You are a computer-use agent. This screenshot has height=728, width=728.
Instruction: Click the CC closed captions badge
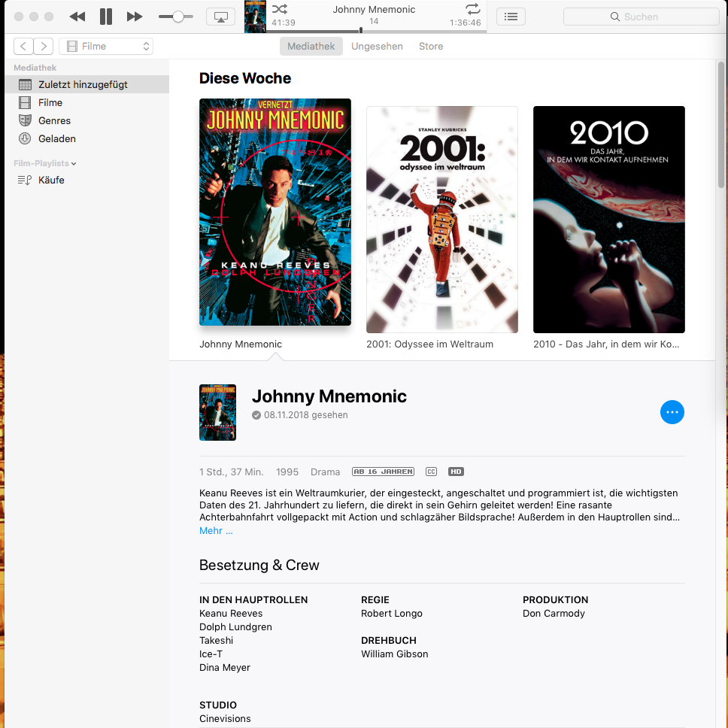tap(432, 472)
